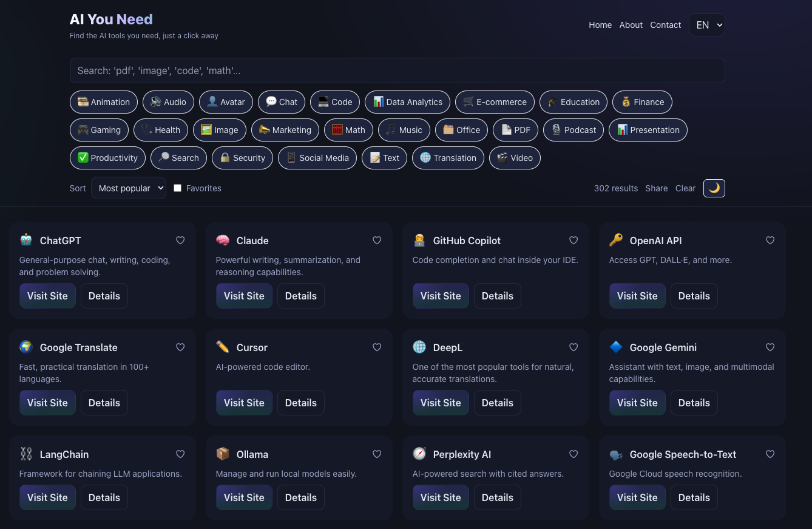Viewport: 812px width, 529px height.
Task: Filter by the Health category
Action: [161, 130]
